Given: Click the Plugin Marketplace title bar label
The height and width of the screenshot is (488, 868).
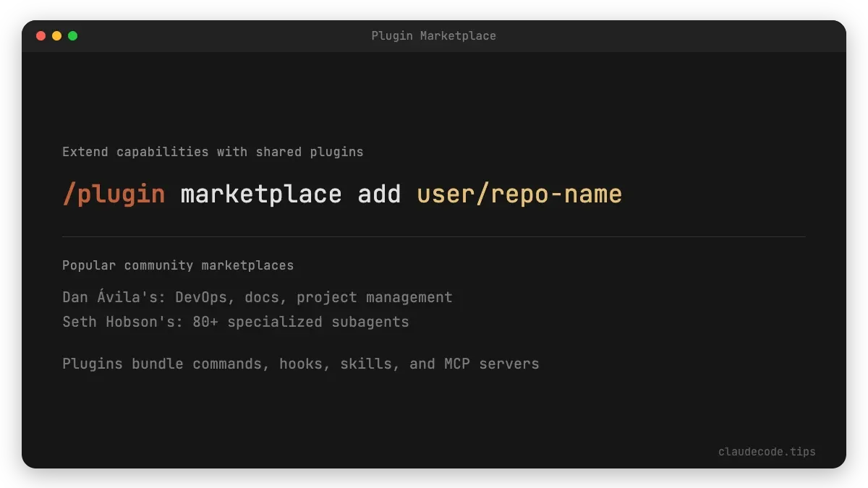Looking at the screenshot, I should click(x=433, y=35).
